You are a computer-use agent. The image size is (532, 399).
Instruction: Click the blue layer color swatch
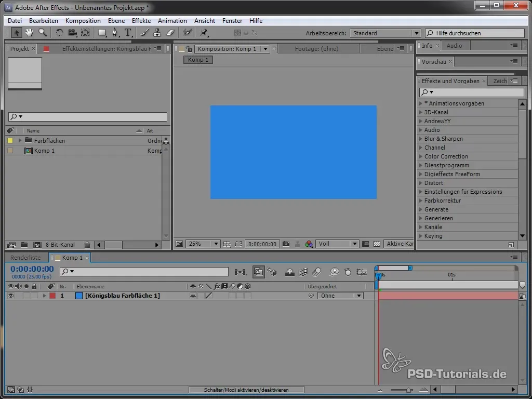pyautogui.click(x=79, y=296)
